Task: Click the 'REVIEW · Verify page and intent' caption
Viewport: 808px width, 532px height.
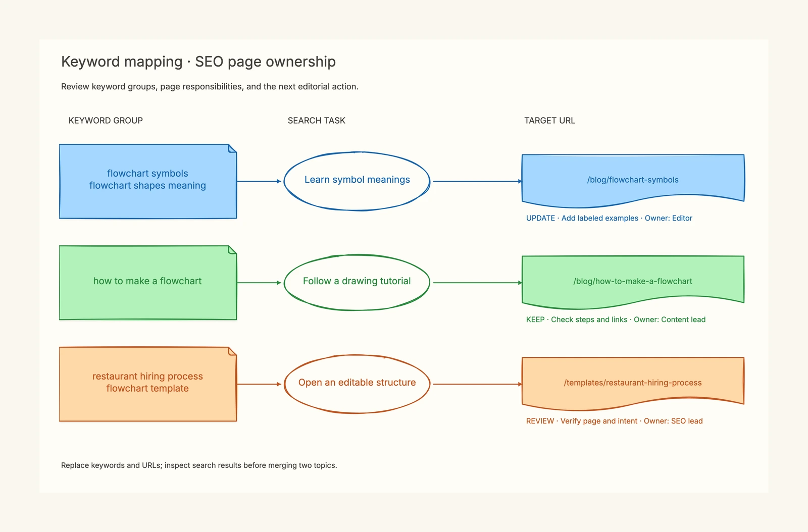Action: (614, 421)
